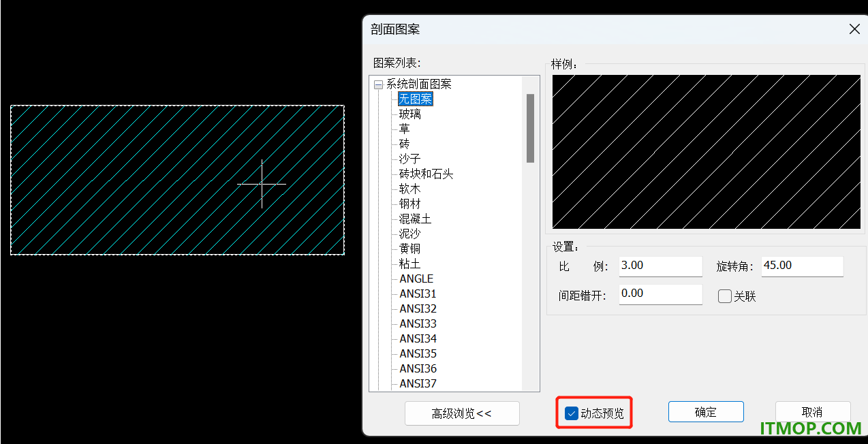Image resolution: width=868 pixels, height=444 pixels.
Task: Click the hatched rectangle in the drawing
Action: 177,180
